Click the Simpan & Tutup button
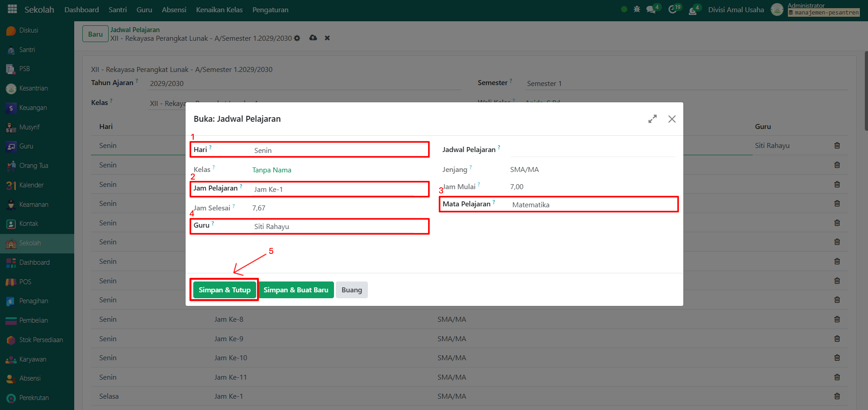The image size is (868, 410). pyautogui.click(x=224, y=290)
